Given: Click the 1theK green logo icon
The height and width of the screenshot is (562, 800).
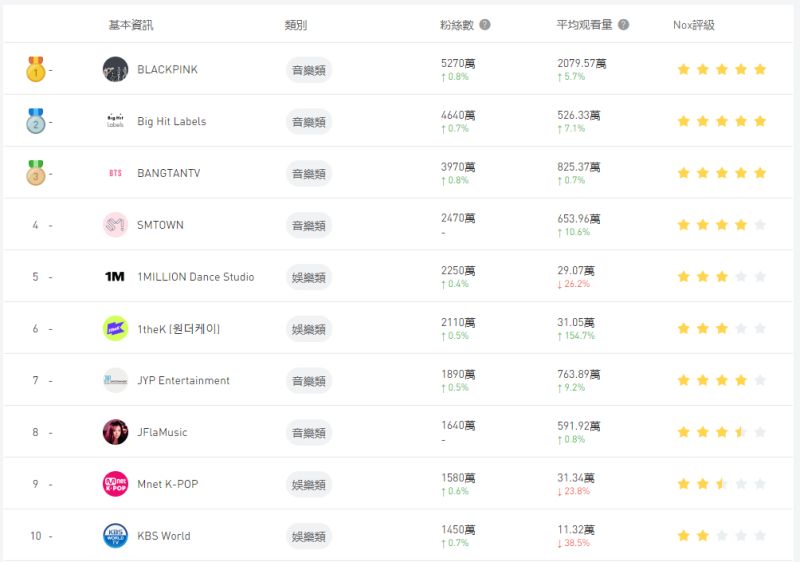Looking at the screenshot, I should [115, 329].
